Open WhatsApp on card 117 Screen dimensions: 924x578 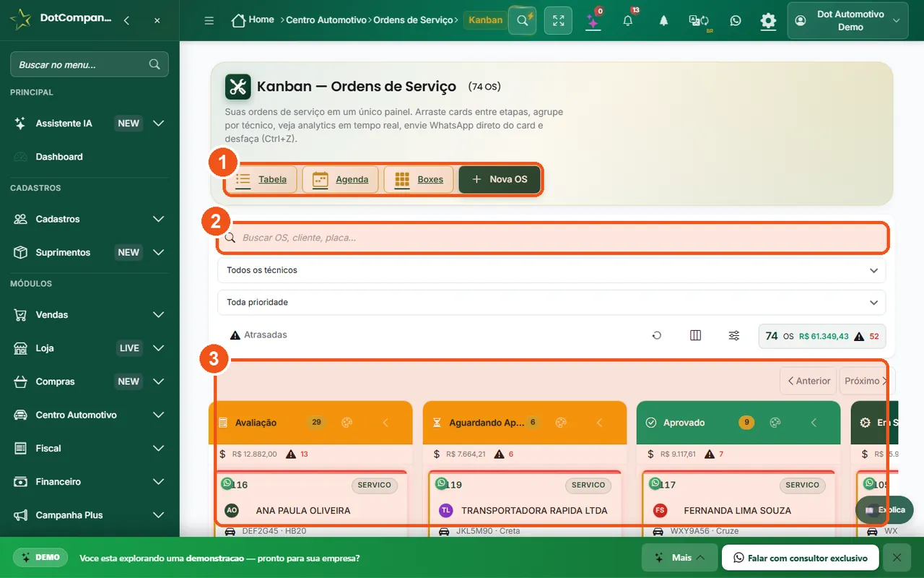tap(655, 483)
